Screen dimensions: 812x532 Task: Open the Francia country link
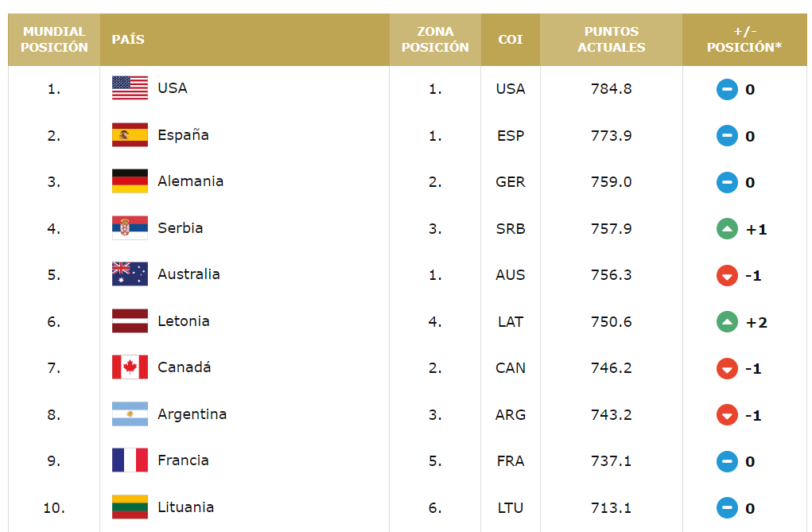[x=183, y=460]
